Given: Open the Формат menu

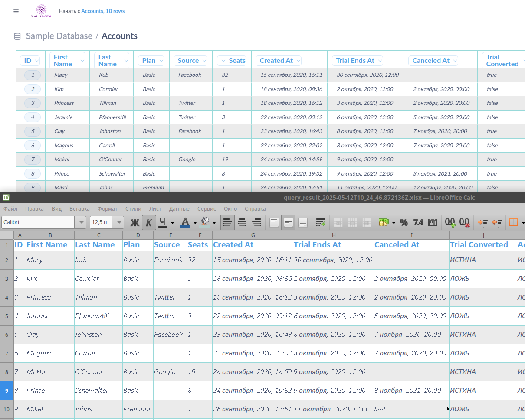Looking at the screenshot, I should pos(108,208).
